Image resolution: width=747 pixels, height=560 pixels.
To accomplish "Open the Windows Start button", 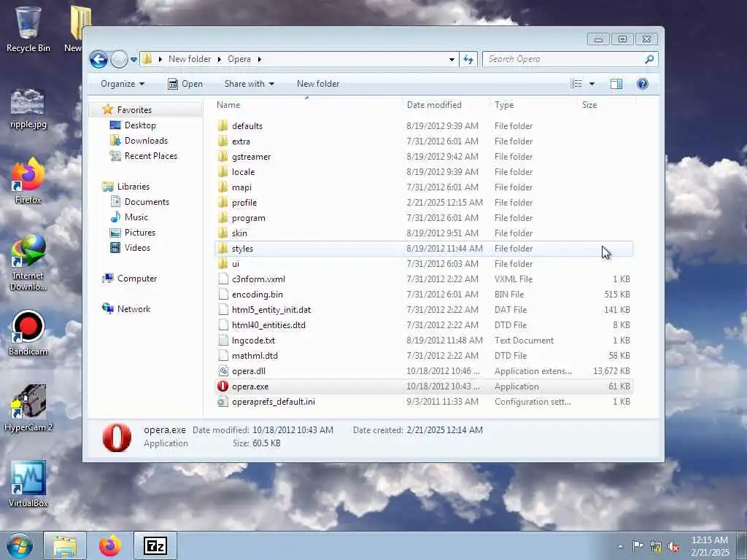I will (20, 545).
